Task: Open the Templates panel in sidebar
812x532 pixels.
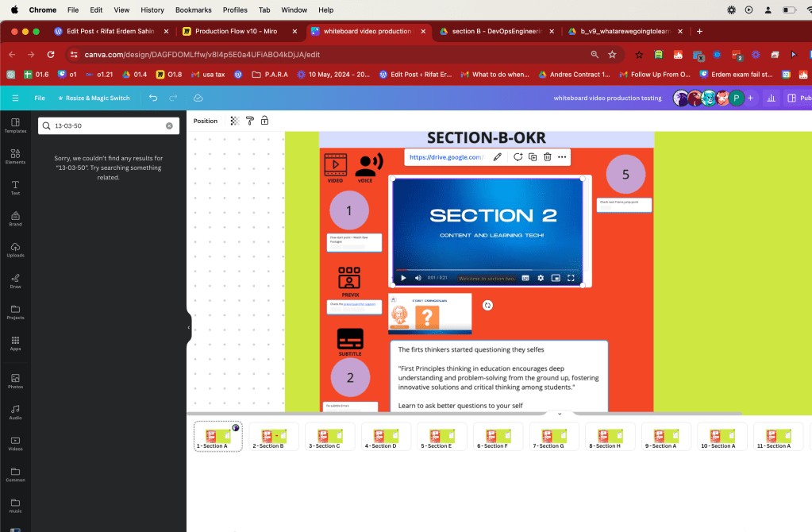Action: coord(16,125)
